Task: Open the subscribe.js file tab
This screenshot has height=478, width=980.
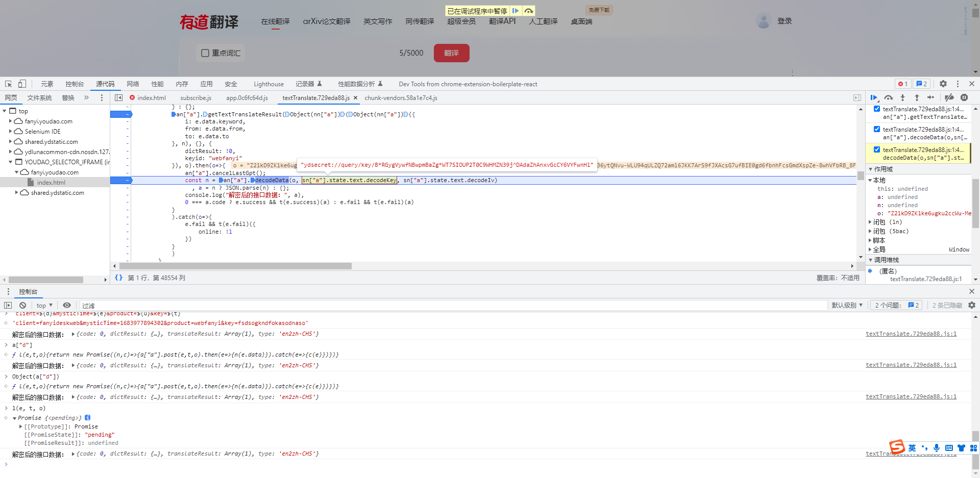Action: click(195, 97)
